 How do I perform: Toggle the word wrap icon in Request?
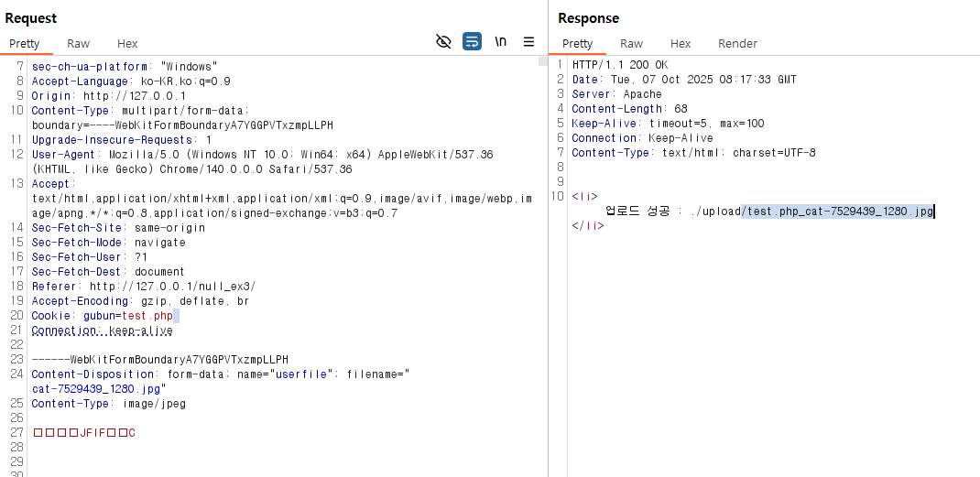coord(473,41)
